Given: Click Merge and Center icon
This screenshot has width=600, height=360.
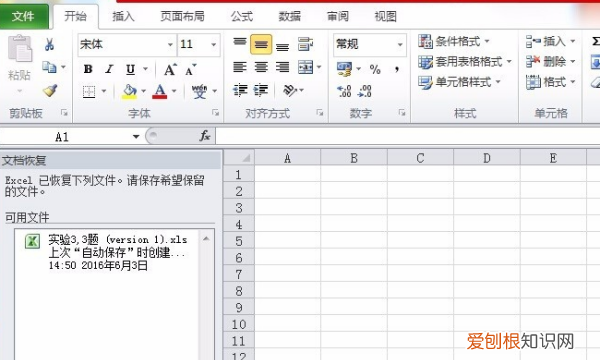Looking at the screenshot, I should [305, 67].
